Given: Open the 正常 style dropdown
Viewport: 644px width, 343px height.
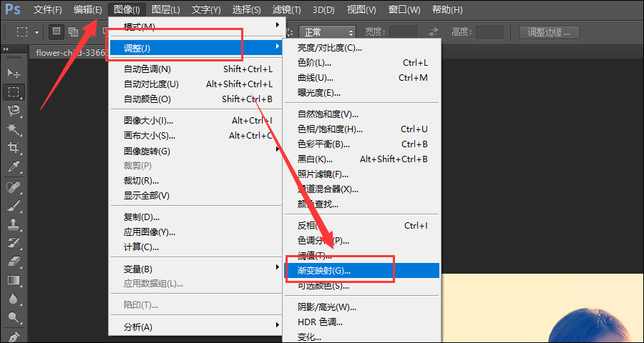Looking at the screenshot, I should [x=327, y=32].
